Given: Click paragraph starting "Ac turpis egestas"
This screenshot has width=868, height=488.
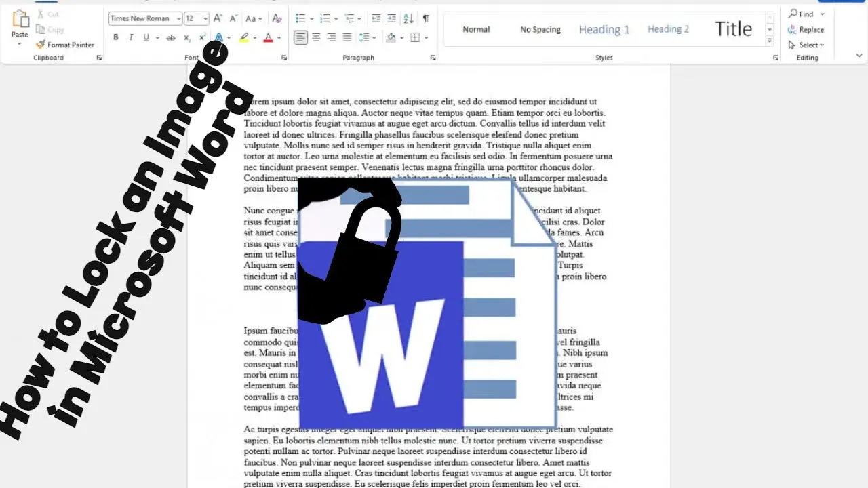Looking at the screenshot, I should [x=428, y=456].
